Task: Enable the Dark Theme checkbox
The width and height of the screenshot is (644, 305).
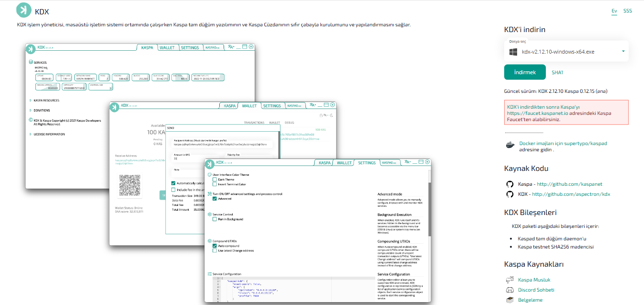Action: 215,180
